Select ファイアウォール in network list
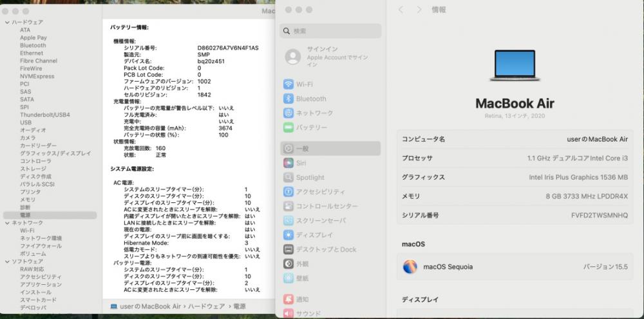 [41, 246]
